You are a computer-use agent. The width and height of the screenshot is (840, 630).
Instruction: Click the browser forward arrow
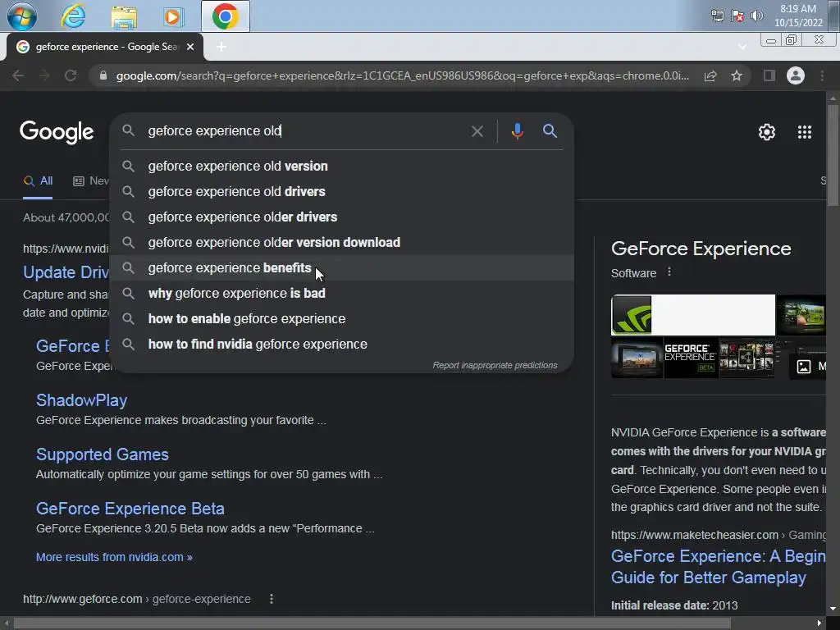point(44,75)
